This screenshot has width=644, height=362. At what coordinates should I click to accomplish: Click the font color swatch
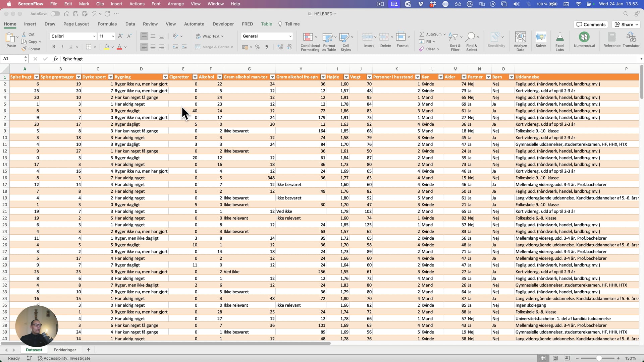tap(119, 47)
